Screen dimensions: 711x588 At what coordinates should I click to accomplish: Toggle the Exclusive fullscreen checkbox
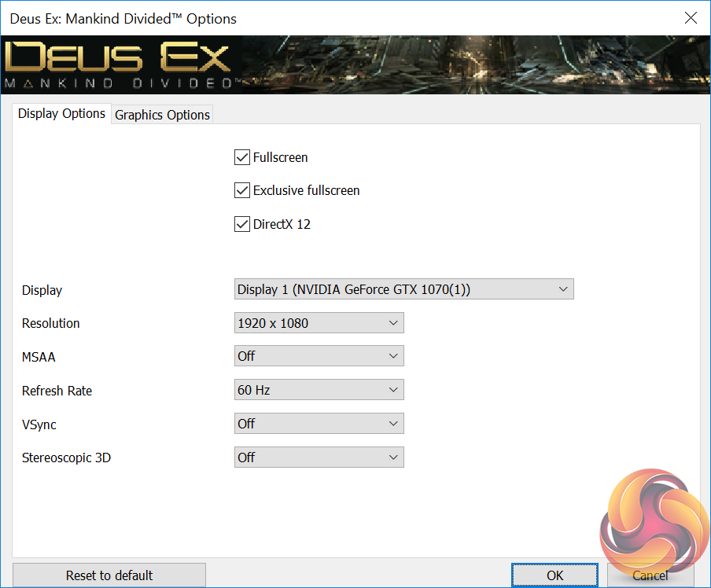[242, 190]
